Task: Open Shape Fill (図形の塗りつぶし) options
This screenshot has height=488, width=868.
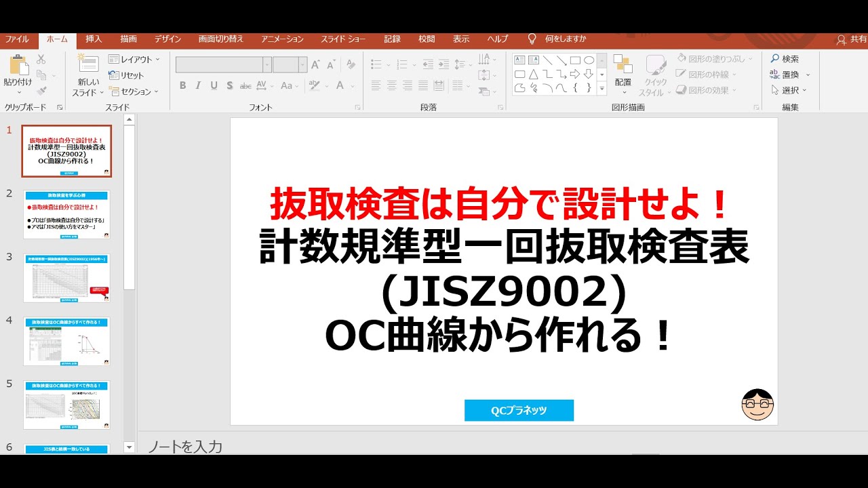Action: click(715, 59)
